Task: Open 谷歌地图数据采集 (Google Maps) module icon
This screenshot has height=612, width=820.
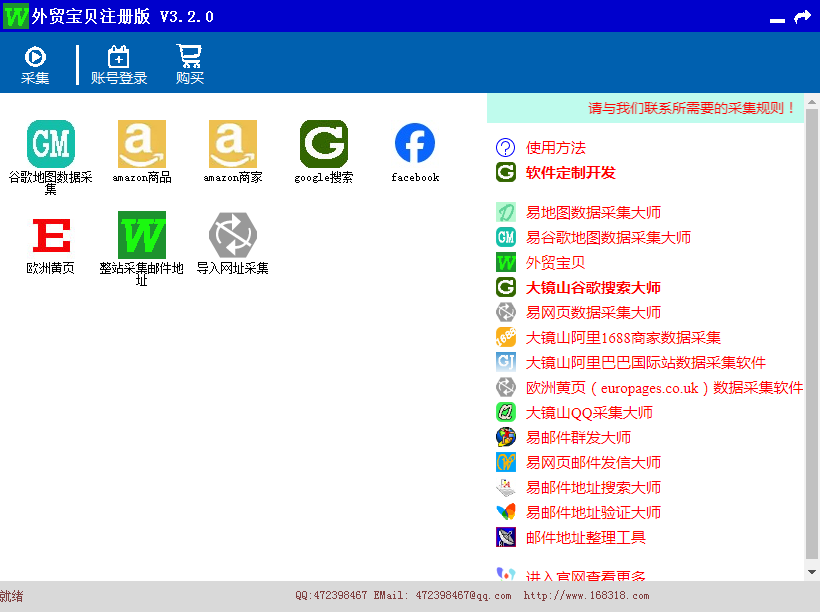Action: point(51,145)
